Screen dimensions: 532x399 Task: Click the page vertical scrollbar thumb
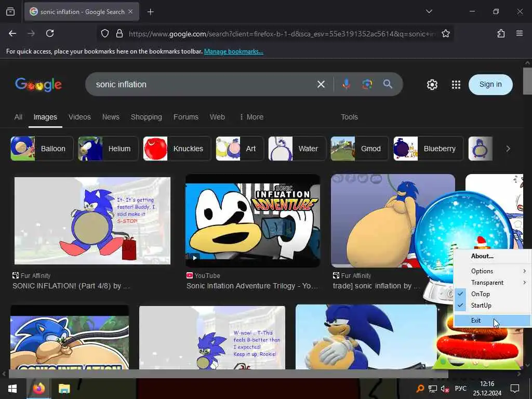click(x=527, y=81)
